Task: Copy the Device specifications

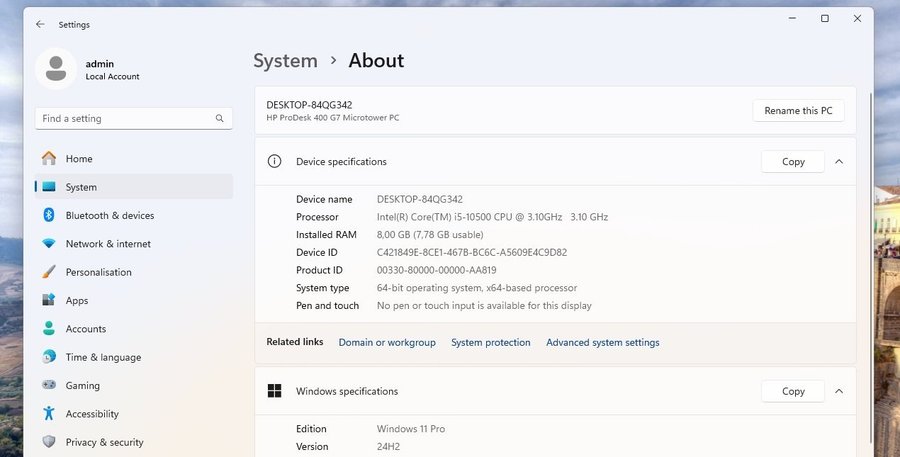Action: pos(792,162)
